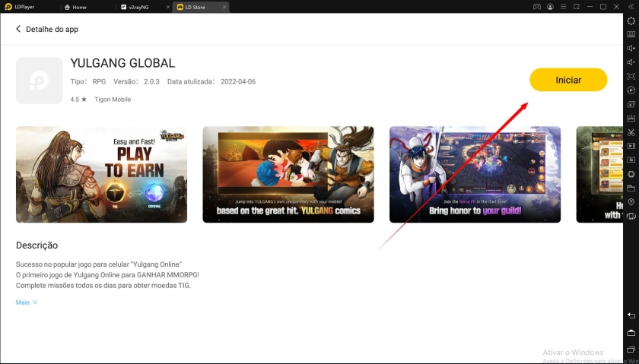Click the Descrição heading
639x364 pixels.
coord(37,245)
